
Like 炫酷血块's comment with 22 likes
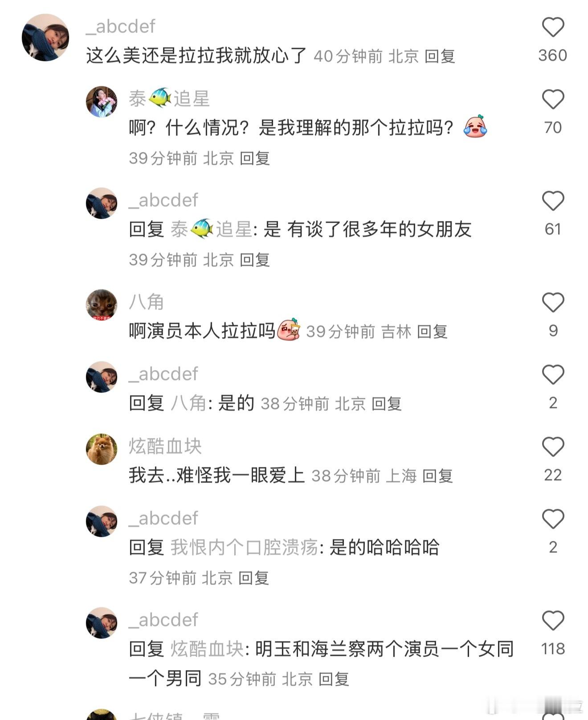coord(553,447)
